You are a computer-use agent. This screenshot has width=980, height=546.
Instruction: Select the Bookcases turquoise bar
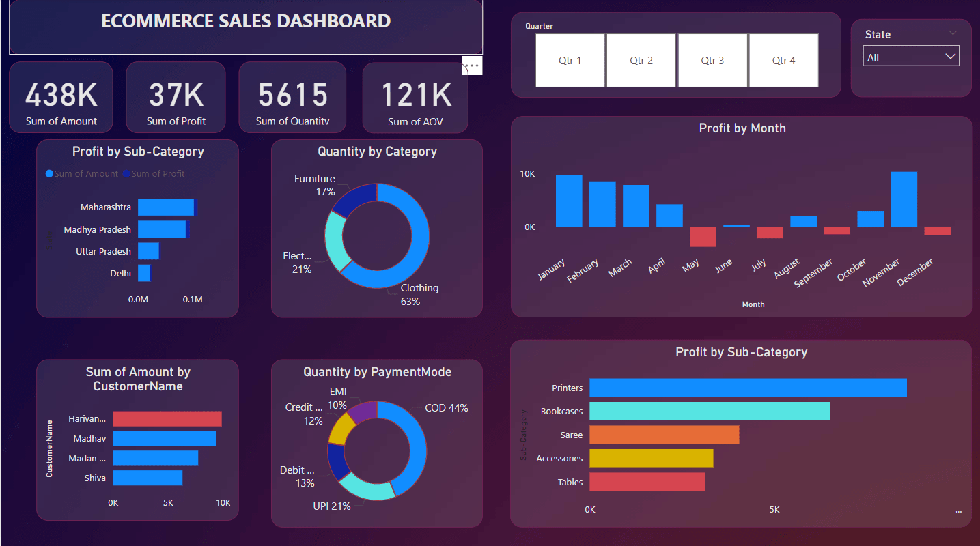[709, 411]
